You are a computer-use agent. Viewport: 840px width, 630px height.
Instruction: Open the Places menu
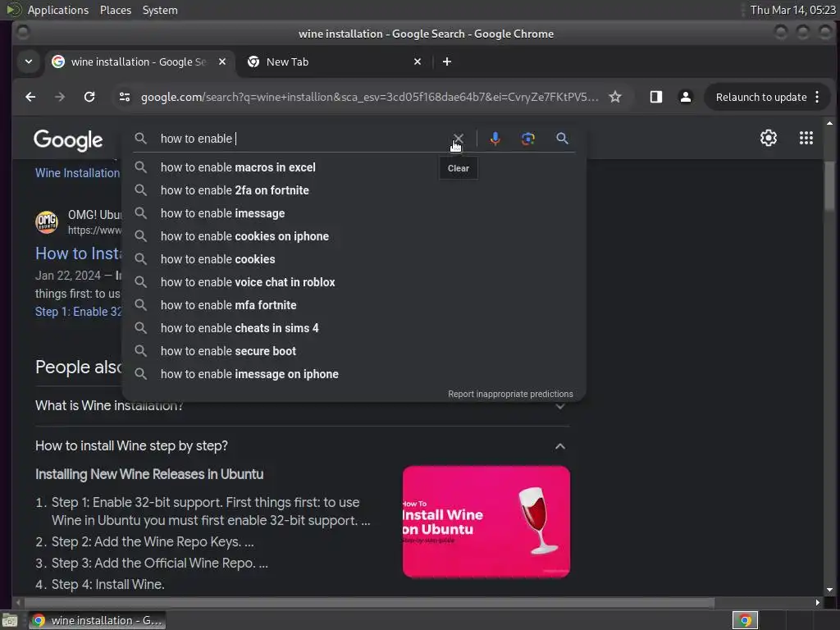pyautogui.click(x=116, y=10)
